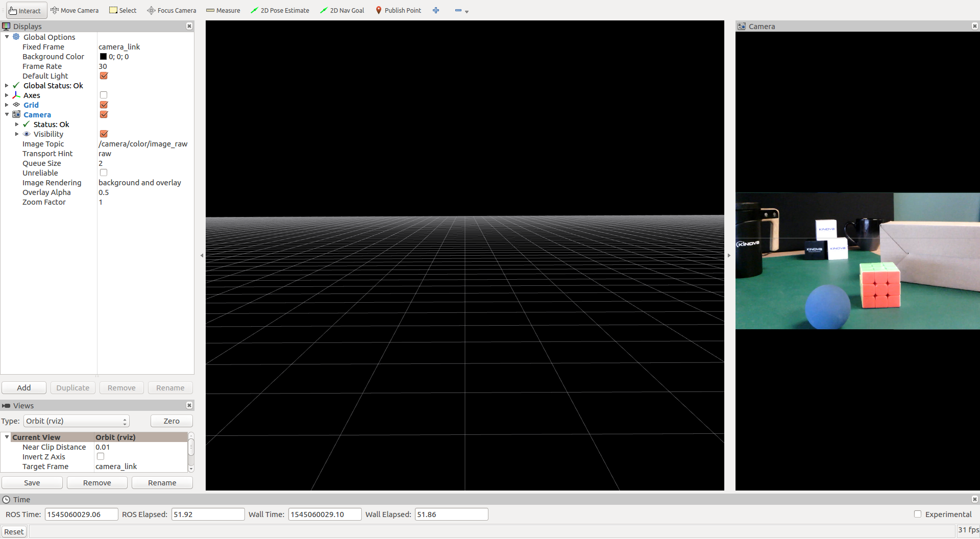Click the Views list vertical scrollbar
This screenshot has width=980, height=539.
[191, 452]
